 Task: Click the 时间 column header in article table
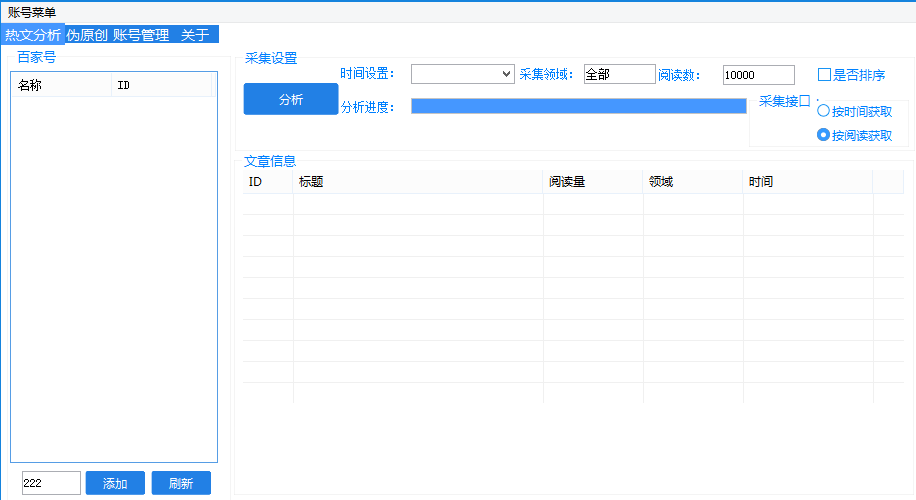[807, 182]
